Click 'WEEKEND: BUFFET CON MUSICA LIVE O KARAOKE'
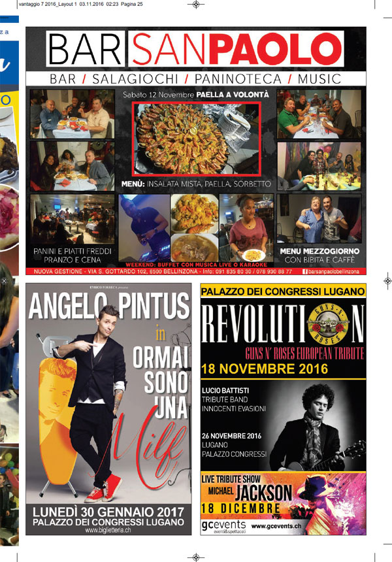Image resolution: width=392 pixels, height=562 pixels. click(x=197, y=265)
